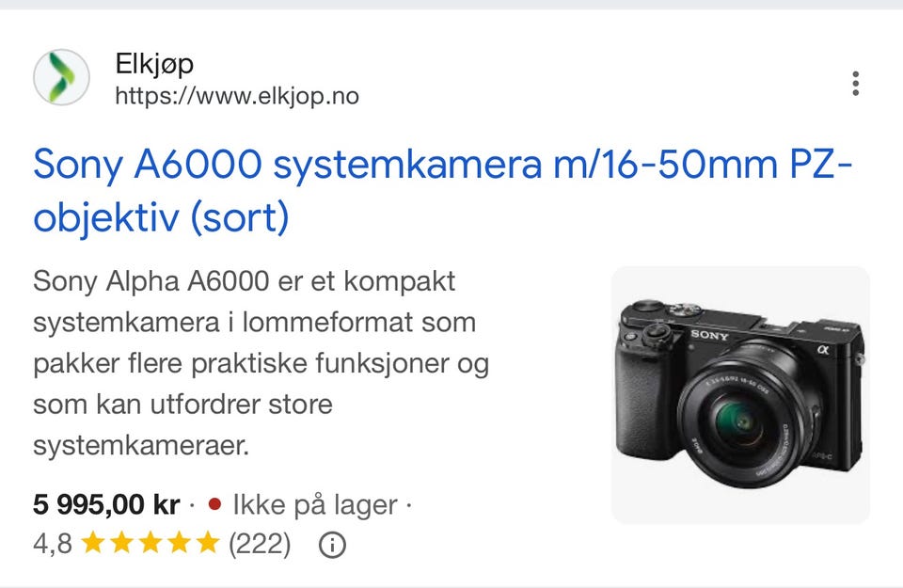Click the red out-of-stock indicator dot

click(x=214, y=504)
